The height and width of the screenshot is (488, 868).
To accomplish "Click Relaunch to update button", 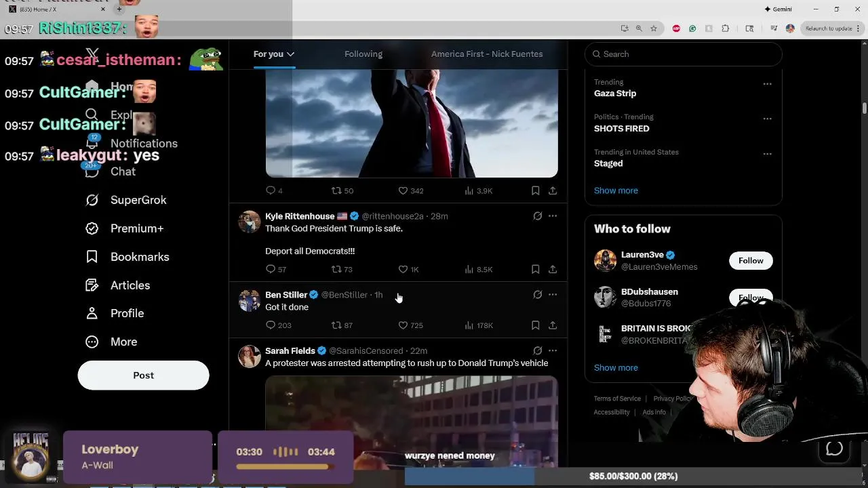I will (827, 28).
